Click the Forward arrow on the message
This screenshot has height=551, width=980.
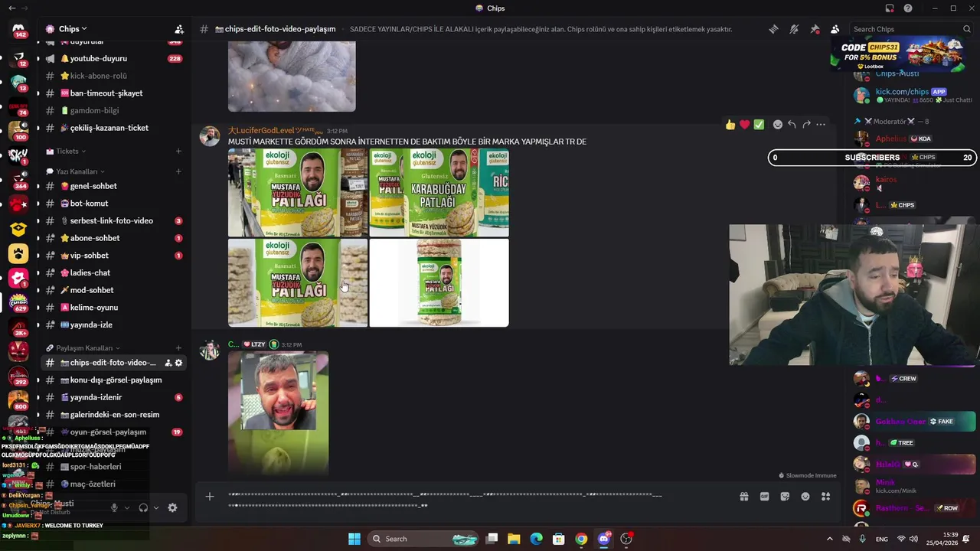click(806, 124)
